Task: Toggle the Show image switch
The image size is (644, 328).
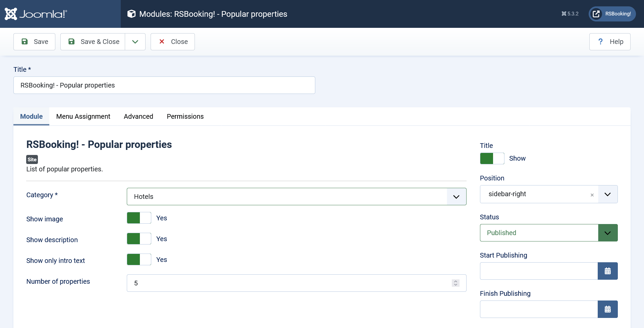Action: coord(139,218)
